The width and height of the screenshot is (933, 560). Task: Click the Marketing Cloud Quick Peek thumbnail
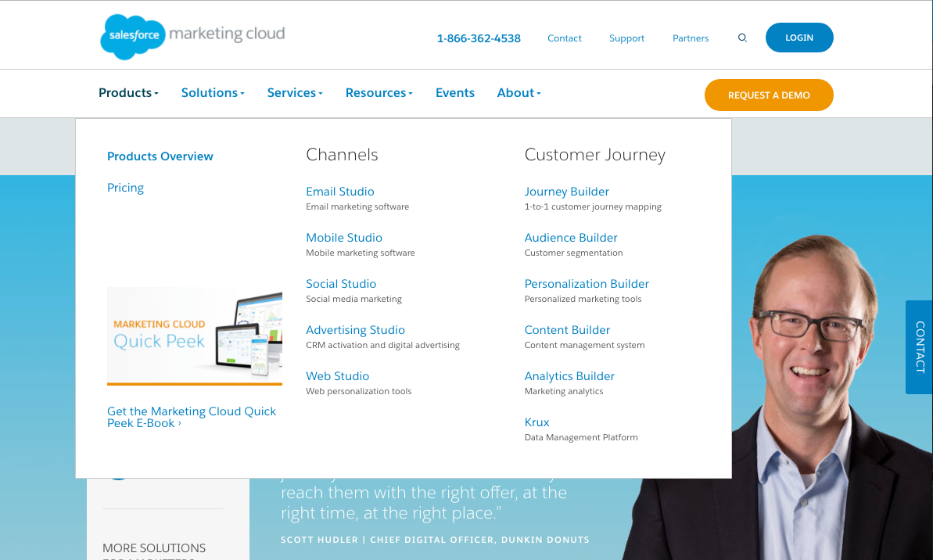tap(195, 336)
